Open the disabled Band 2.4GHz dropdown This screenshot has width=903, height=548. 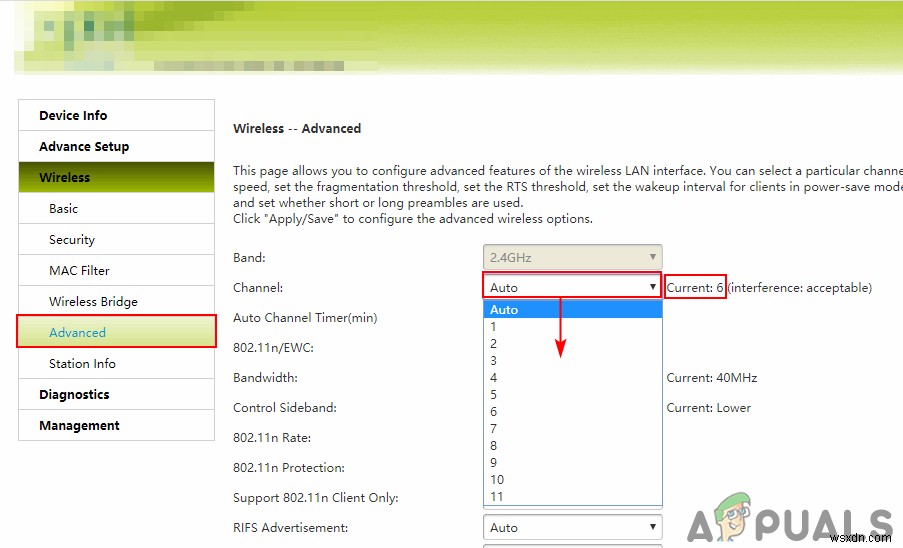tap(572, 257)
